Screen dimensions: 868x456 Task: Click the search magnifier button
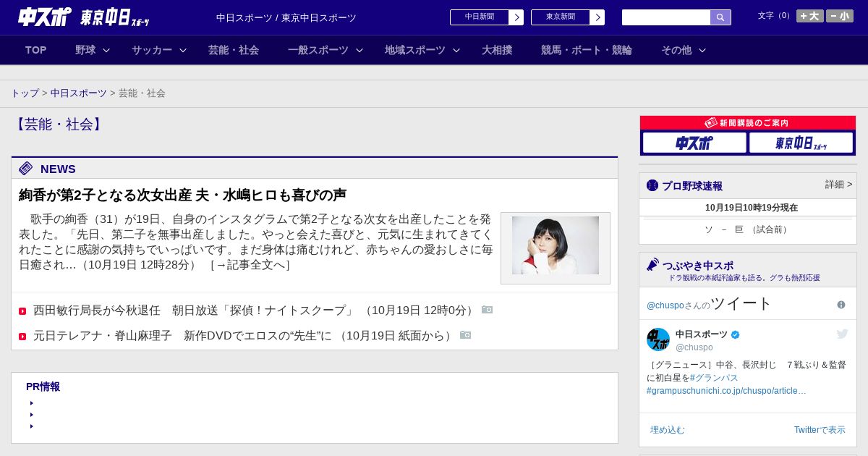(x=720, y=17)
